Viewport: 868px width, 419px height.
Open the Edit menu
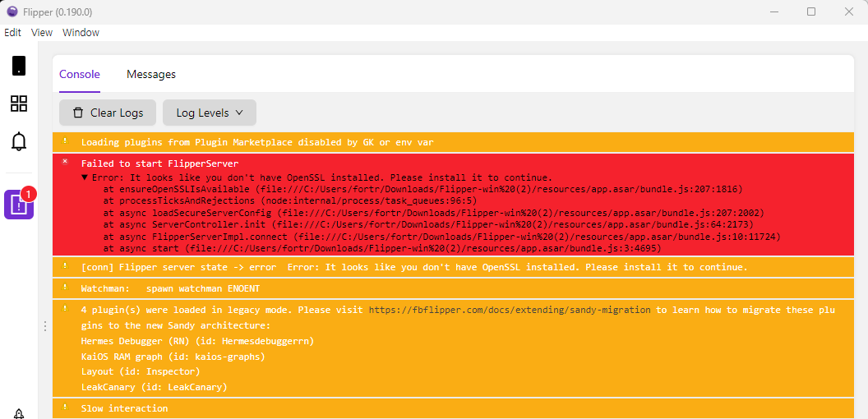12,33
